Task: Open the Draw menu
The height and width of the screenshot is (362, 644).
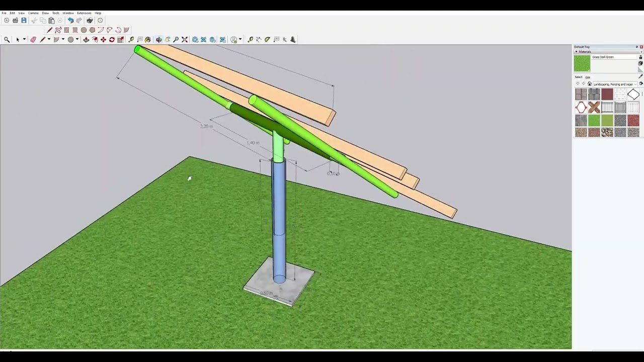Action: [45, 13]
